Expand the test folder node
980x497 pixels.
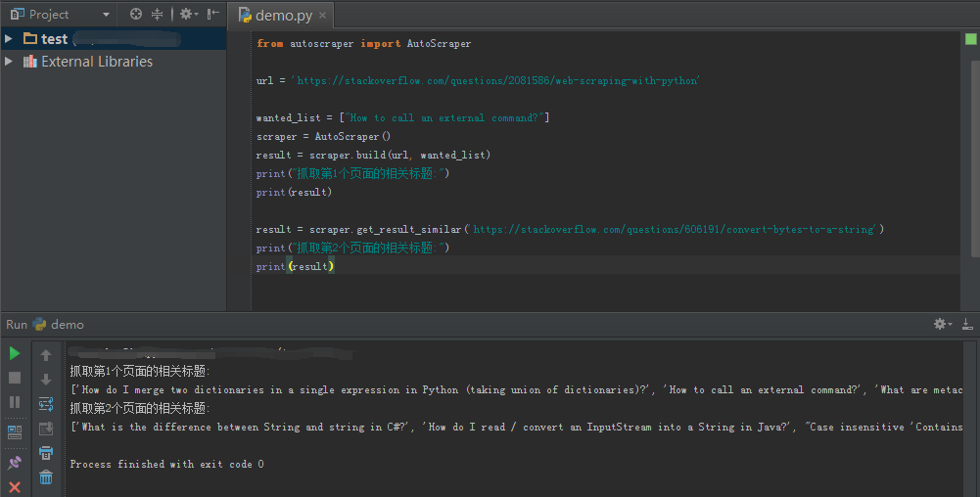[x=8, y=39]
